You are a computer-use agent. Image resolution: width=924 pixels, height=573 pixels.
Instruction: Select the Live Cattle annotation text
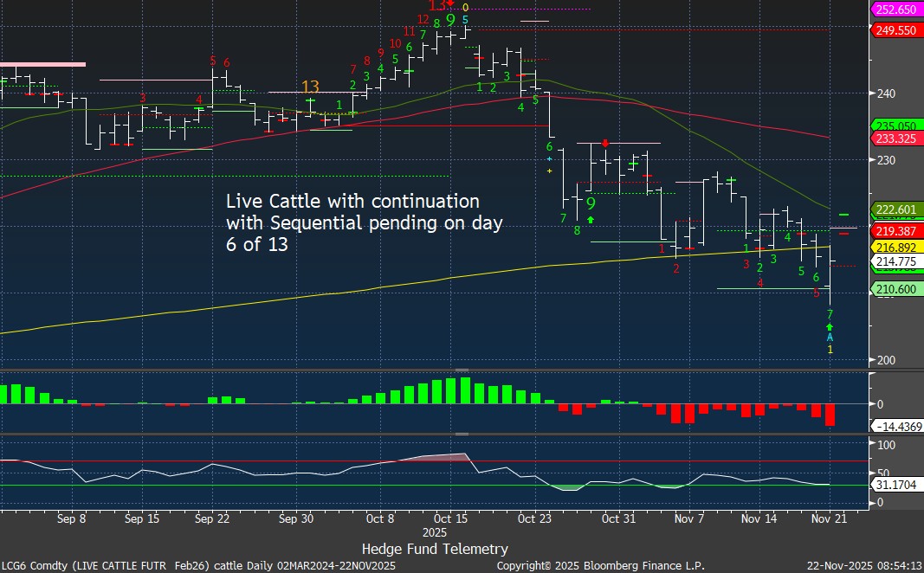(364, 222)
